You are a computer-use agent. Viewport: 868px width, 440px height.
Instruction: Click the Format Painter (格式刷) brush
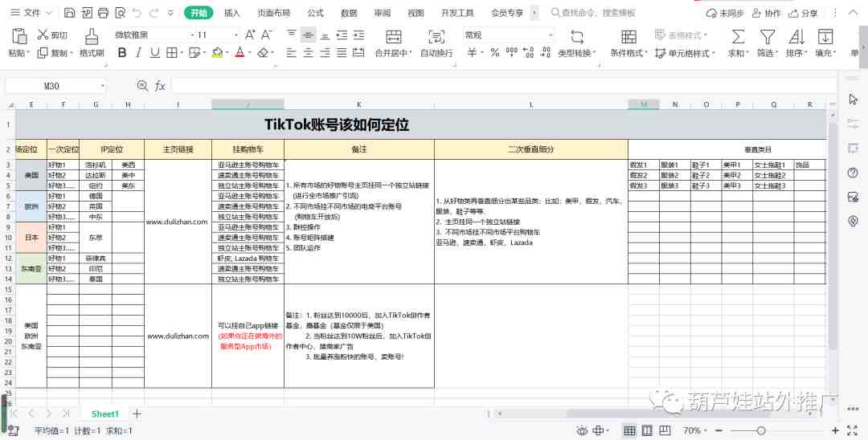92,43
